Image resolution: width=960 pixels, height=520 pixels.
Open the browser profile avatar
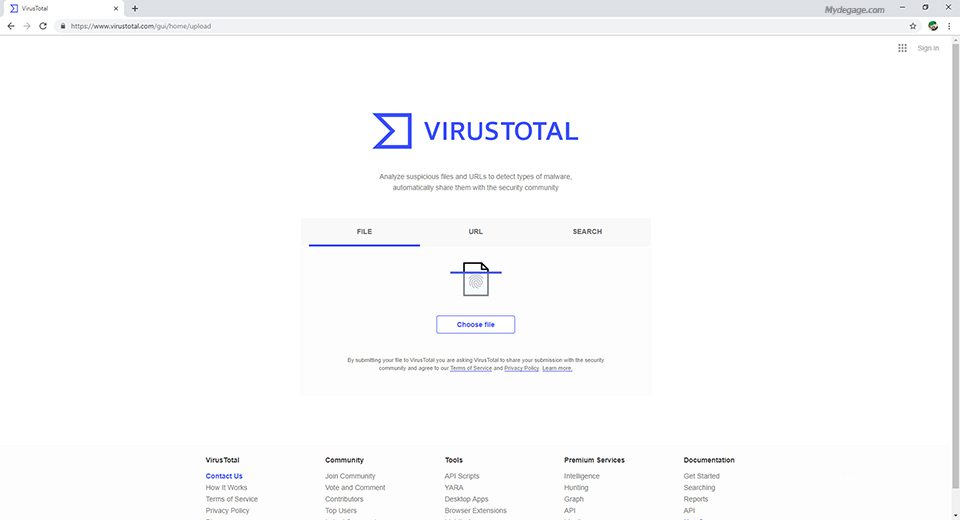933,26
